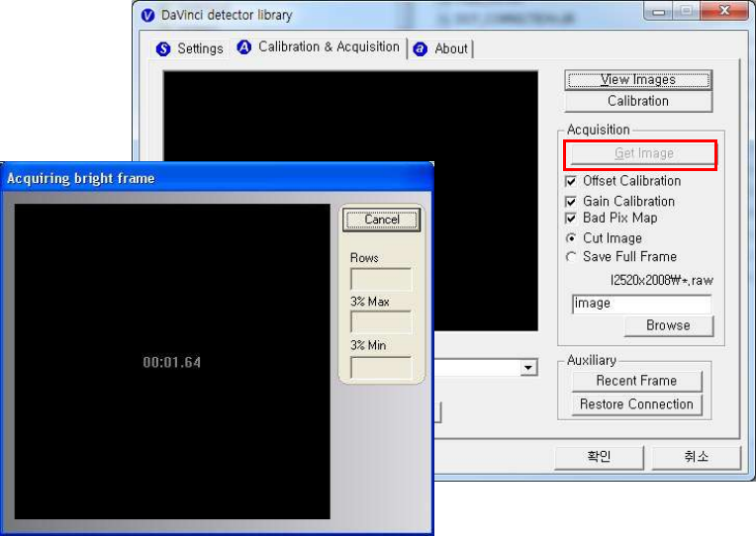Toggle Bad Pix Map checkbox
This screenshot has width=756, height=536.
click(x=571, y=219)
